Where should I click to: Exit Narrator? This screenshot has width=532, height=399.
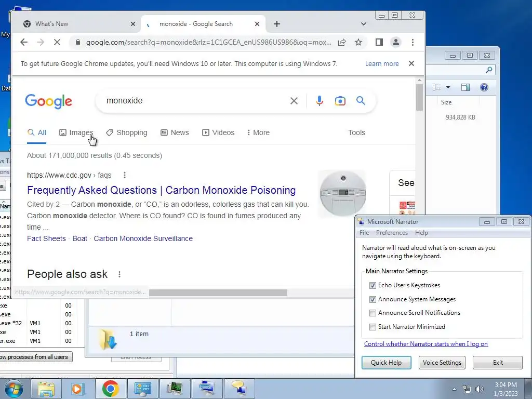[x=498, y=362]
